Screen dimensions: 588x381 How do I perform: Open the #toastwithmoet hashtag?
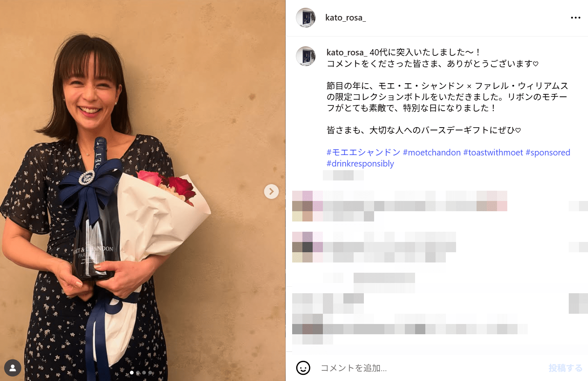pyautogui.click(x=493, y=153)
